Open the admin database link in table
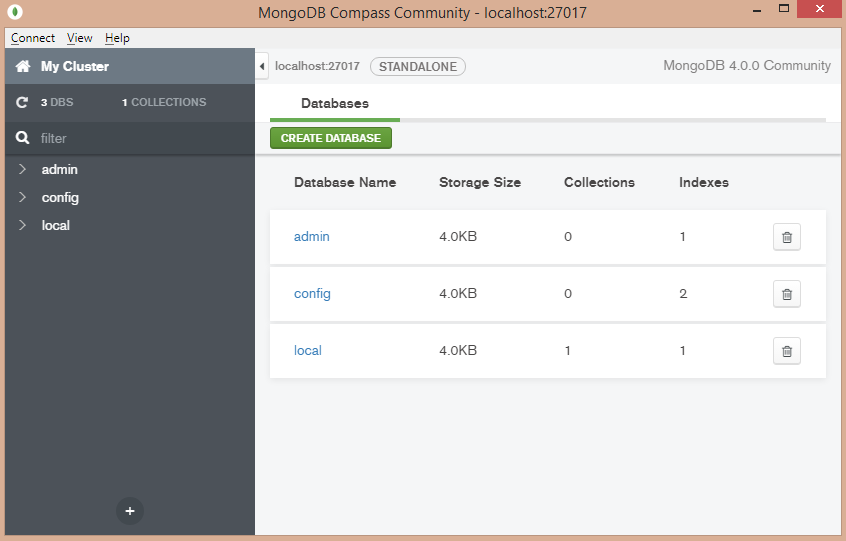Viewport: 846px width, 541px height. coord(311,237)
